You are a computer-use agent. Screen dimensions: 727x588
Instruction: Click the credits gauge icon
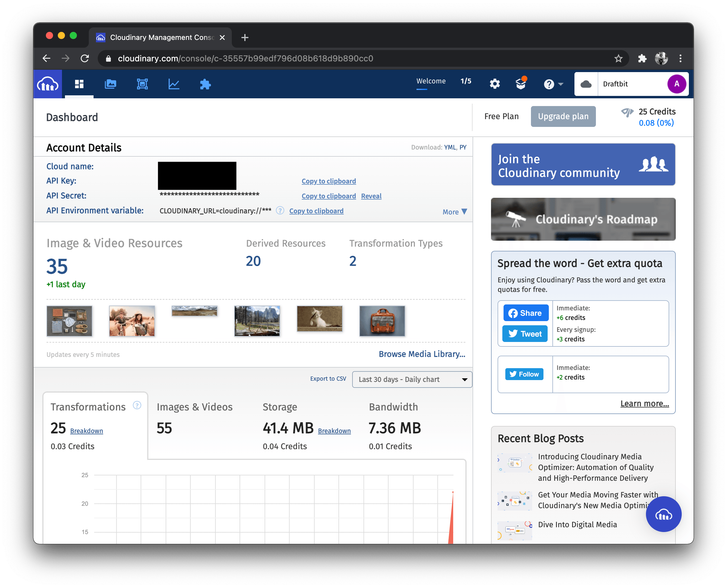tap(627, 113)
